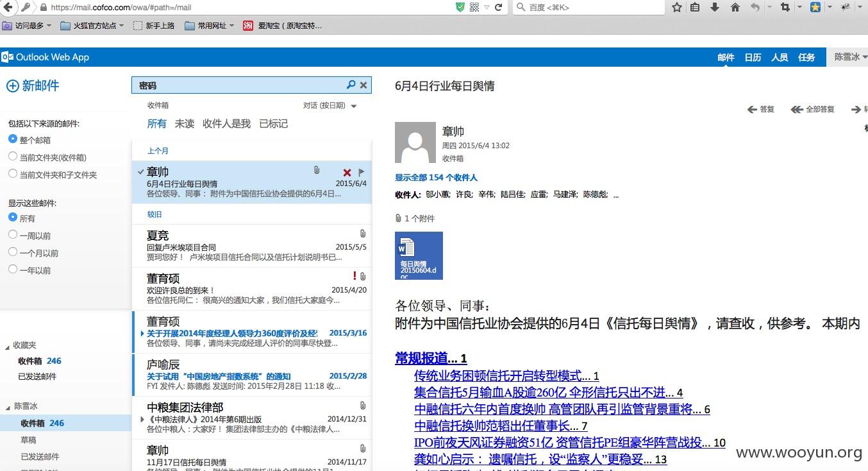This screenshot has width=868, height=471.
Task: Click the paperclip on 中粮集团法律部 message
Action: (x=363, y=406)
